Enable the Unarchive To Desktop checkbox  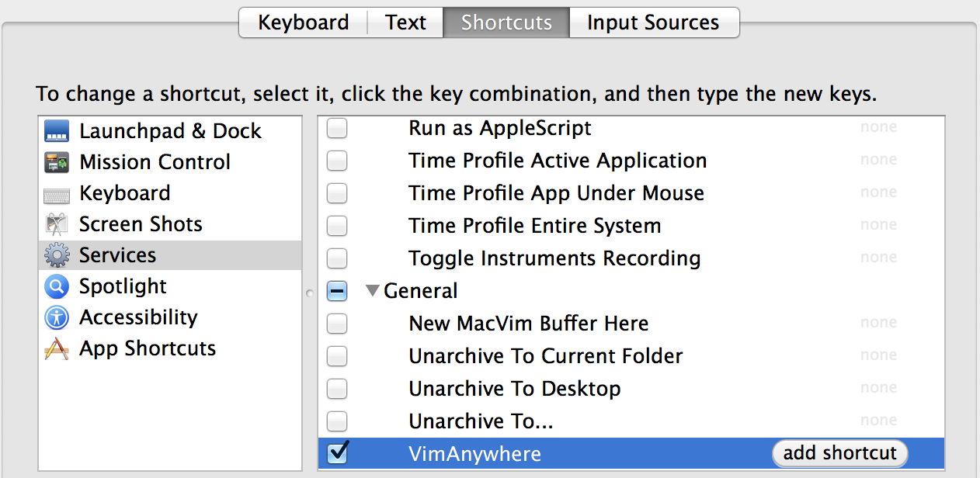(337, 389)
